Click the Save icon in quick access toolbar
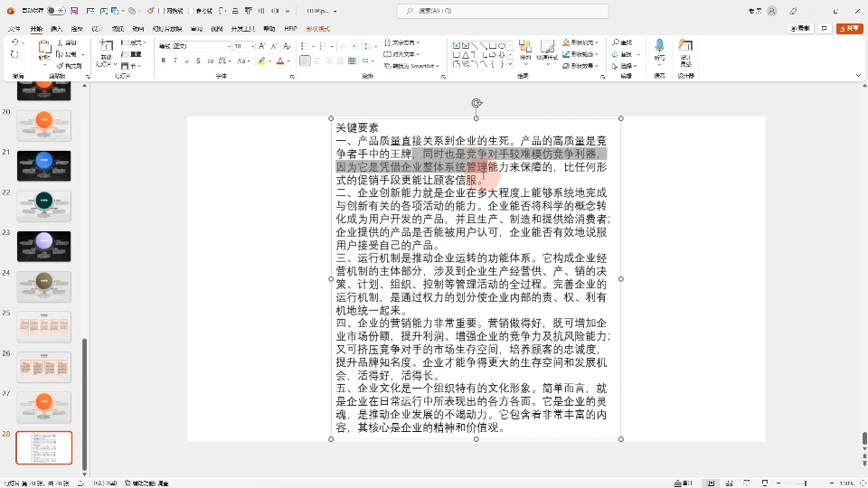 point(74,11)
